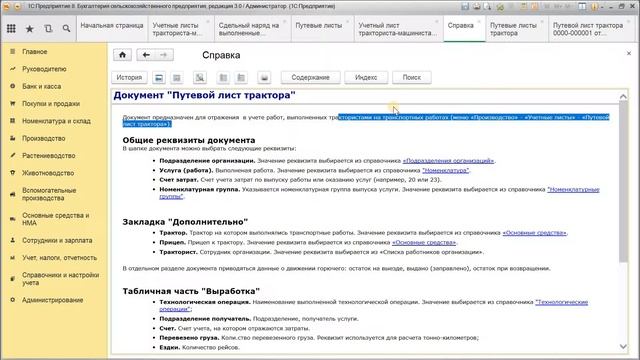Screen dimensions: 640x360
Task: Navigate back with left arrow button
Action: coord(146,55)
